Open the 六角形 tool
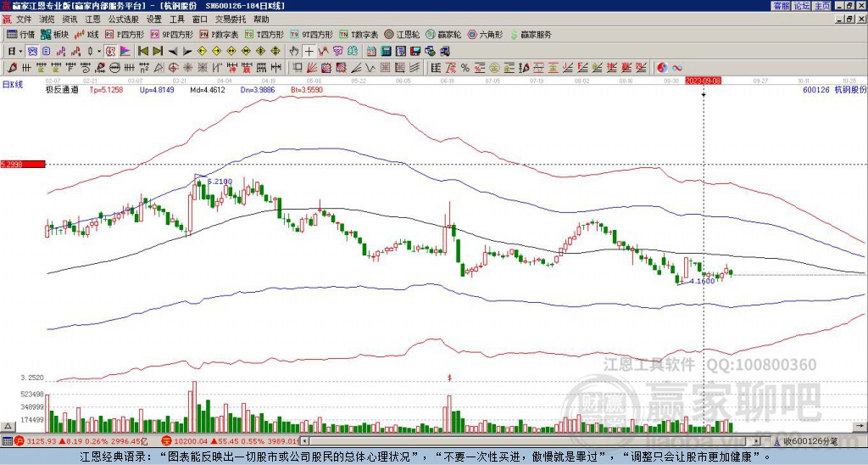Viewport: 868px width, 465px height. pos(485,35)
